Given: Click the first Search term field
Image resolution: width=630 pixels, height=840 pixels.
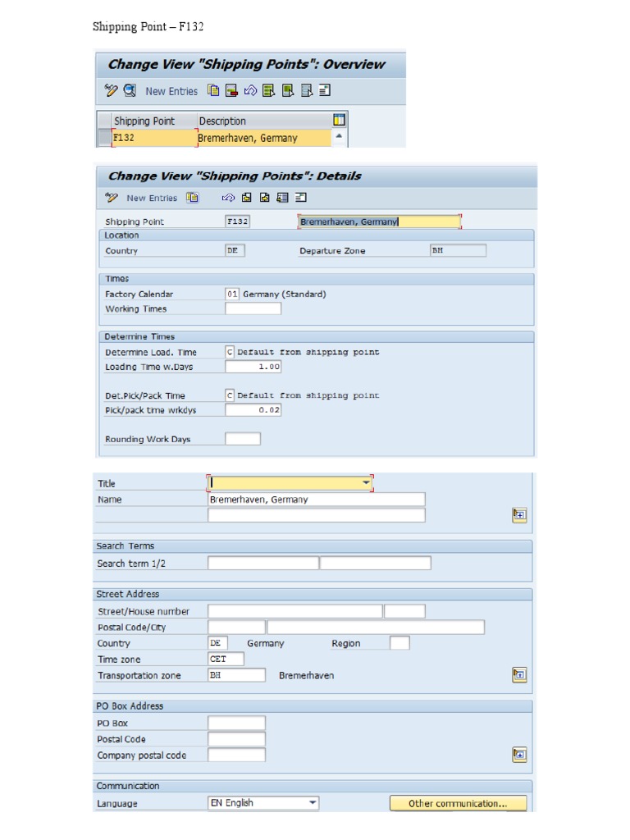Looking at the screenshot, I should click(263, 563).
